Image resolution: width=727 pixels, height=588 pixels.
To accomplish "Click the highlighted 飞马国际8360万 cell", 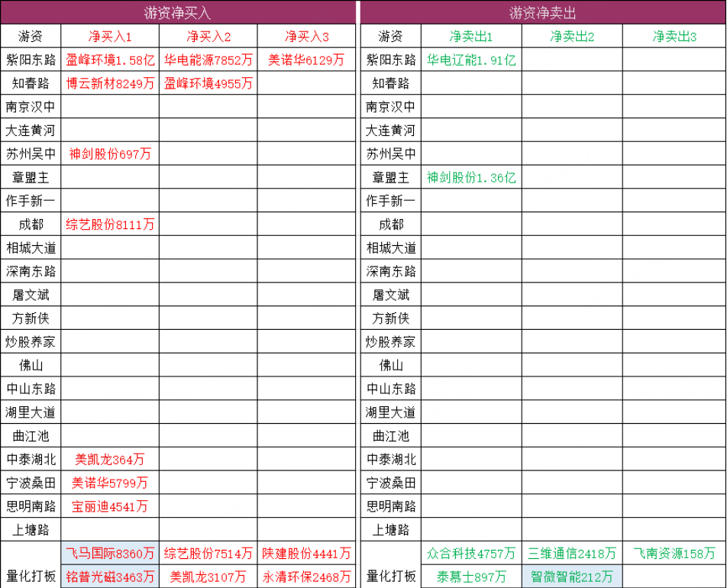I will (110, 553).
